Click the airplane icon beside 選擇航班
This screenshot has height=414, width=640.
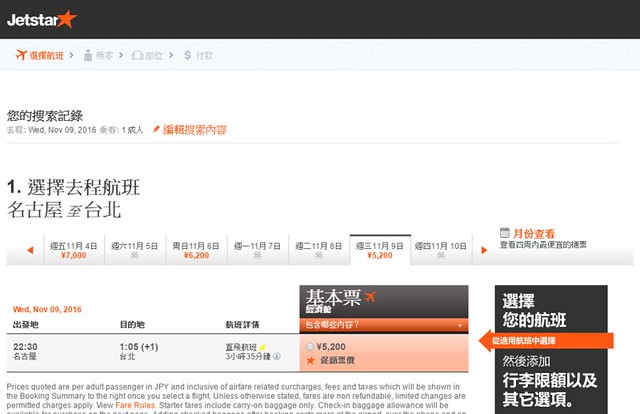point(21,55)
